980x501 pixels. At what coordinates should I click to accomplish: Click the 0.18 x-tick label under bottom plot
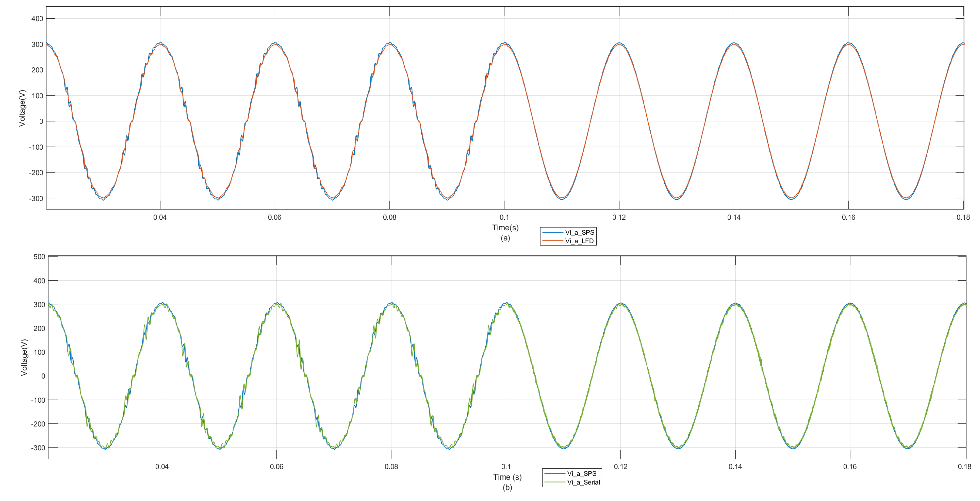pos(964,466)
